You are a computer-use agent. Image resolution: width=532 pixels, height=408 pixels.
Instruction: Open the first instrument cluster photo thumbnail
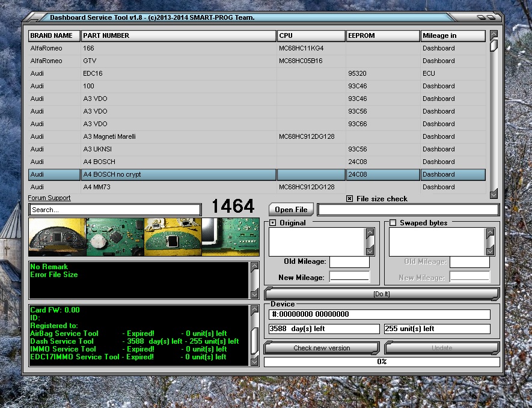click(x=57, y=237)
